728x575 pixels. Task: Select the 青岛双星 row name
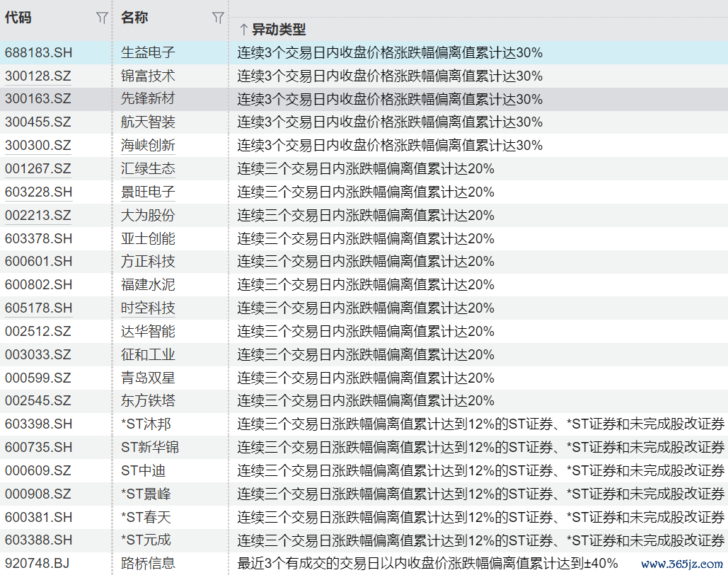pos(148,378)
